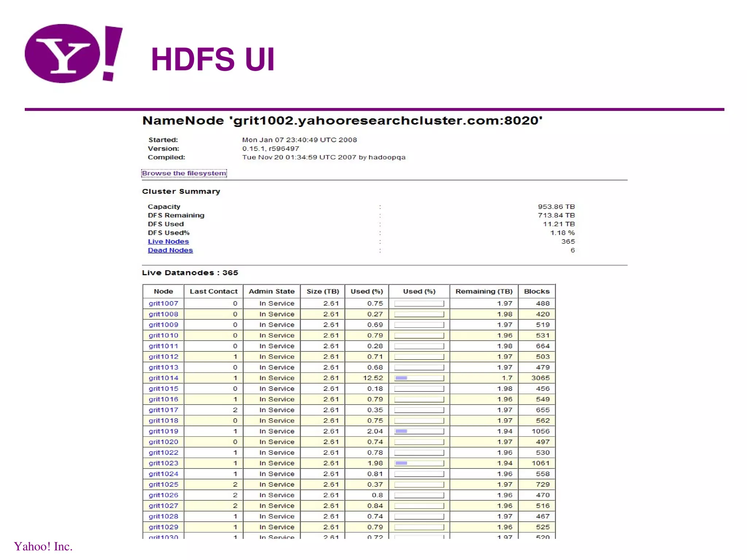The width and height of the screenshot is (747, 560).
Task: Open the grit1007 datanode link
Action: [x=163, y=303]
